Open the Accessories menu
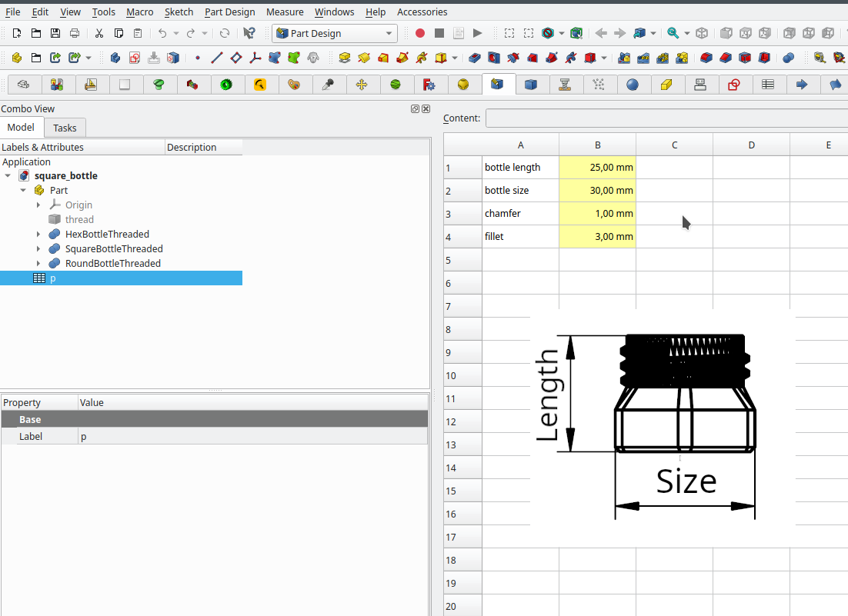The width and height of the screenshot is (848, 616). click(x=422, y=12)
